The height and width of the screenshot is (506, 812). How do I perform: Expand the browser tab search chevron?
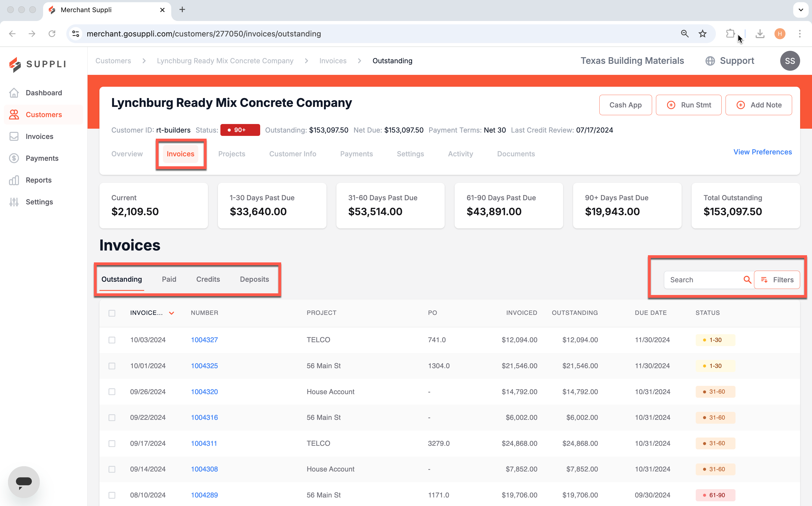coord(801,10)
